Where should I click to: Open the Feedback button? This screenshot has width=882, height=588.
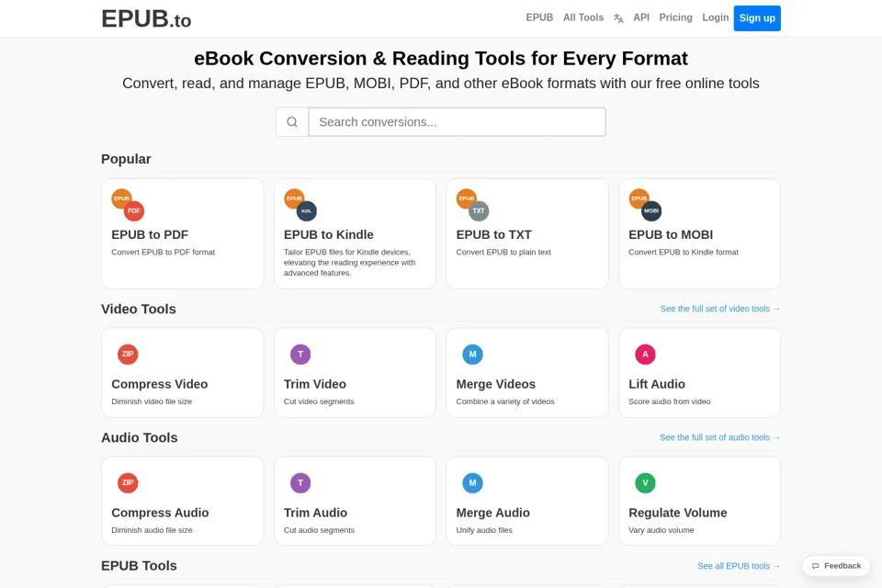tap(836, 566)
